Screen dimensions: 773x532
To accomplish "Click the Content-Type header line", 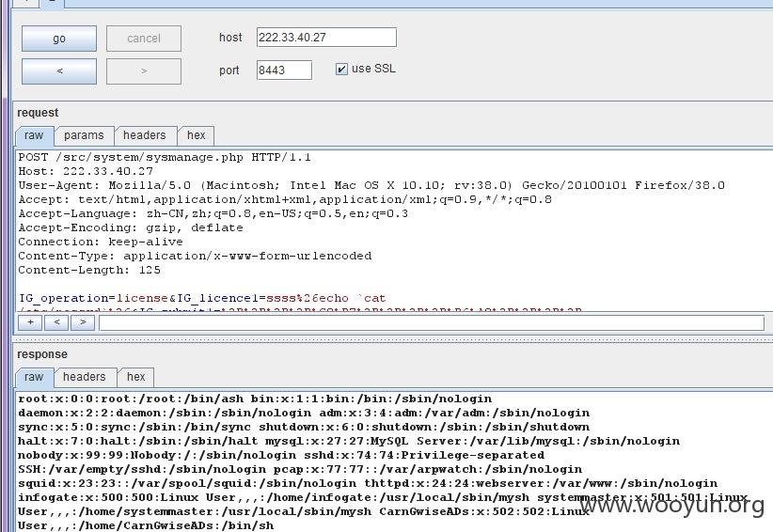I will click(195, 257).
